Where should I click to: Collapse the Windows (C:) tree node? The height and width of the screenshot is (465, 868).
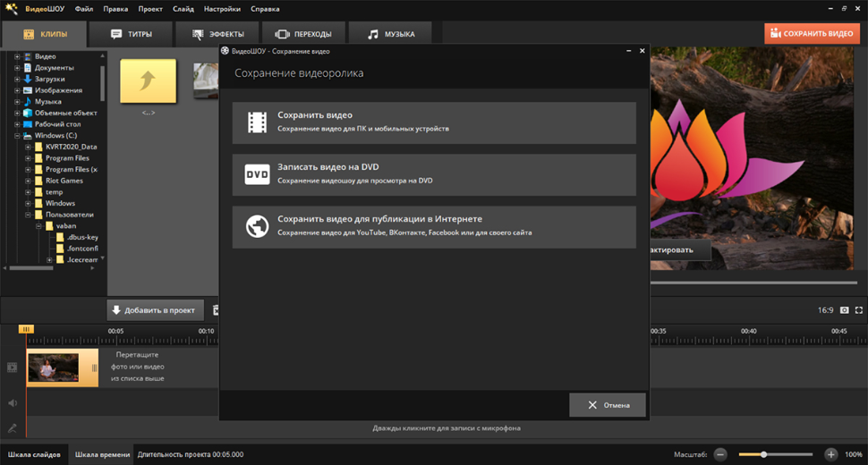[17, 135]
